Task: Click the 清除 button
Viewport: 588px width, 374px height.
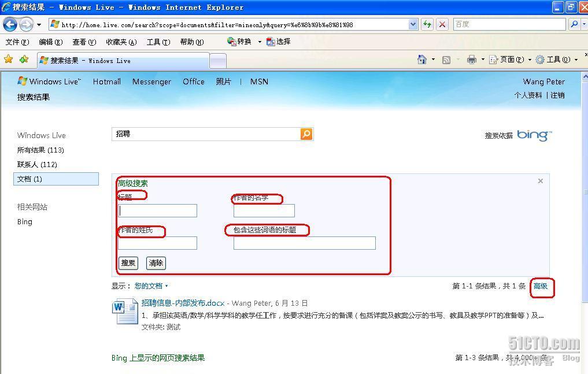Action: (x=156, y=263)
